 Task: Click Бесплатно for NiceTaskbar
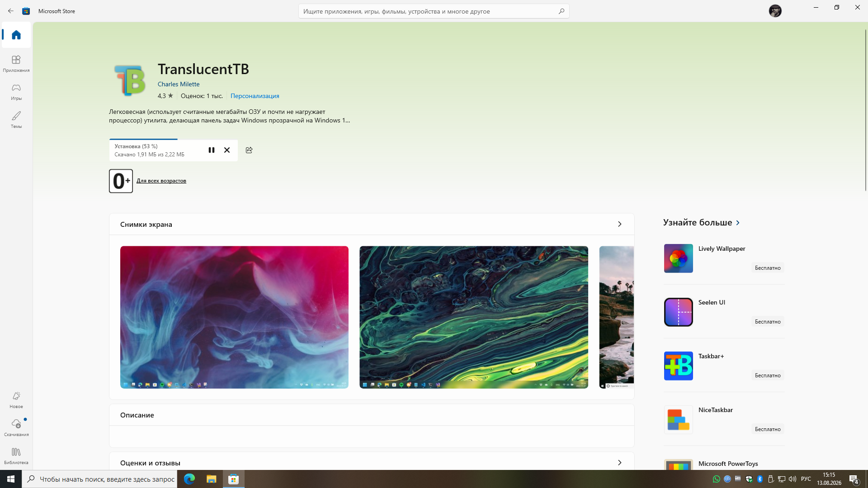[768, 429]
